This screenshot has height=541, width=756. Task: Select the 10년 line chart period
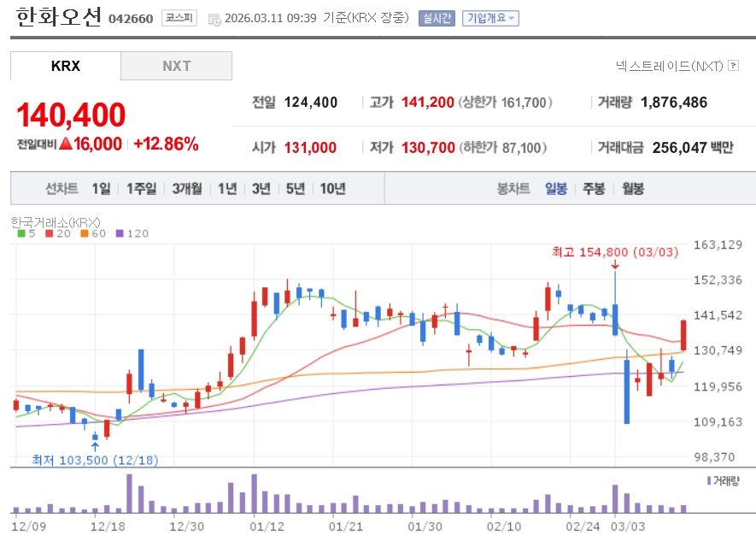point(332,189)
